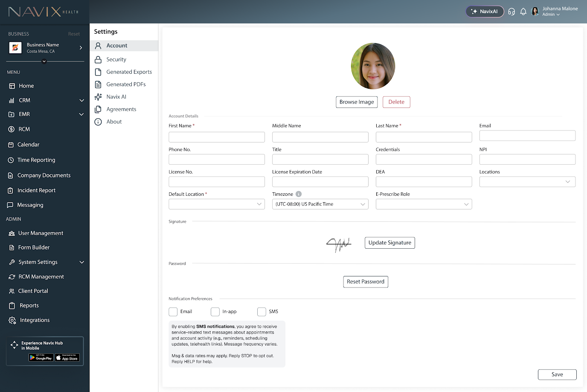Screen dimensions: 587x392
Task: Open the Default Location dropdown
Action: [x=216, y=204]
